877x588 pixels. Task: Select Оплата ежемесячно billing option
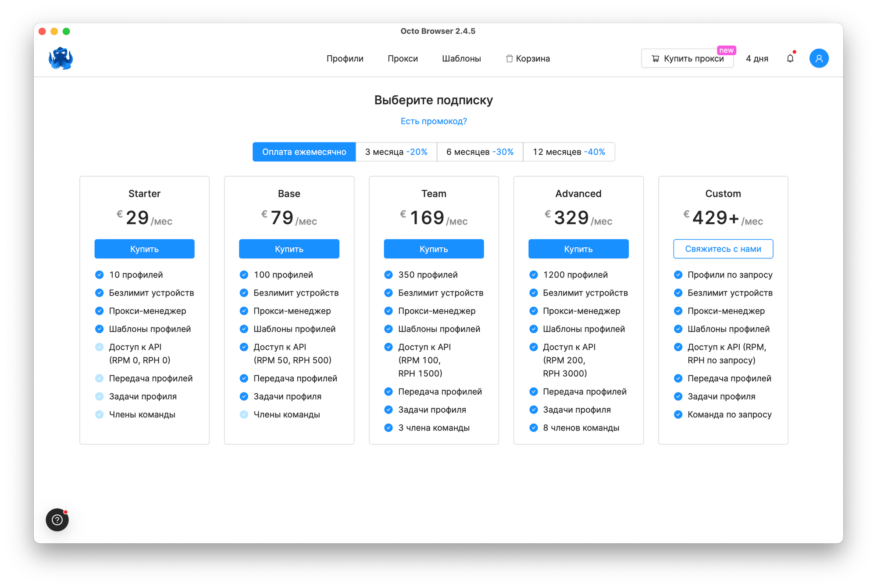point(304,152)
